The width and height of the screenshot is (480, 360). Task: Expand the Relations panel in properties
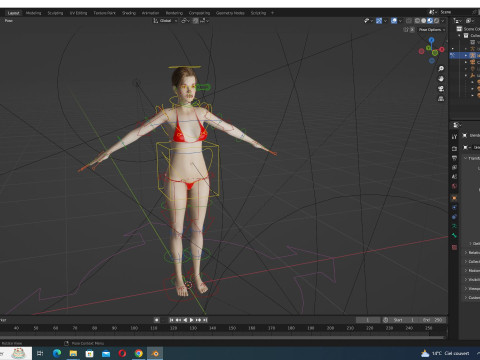[472, 253]
